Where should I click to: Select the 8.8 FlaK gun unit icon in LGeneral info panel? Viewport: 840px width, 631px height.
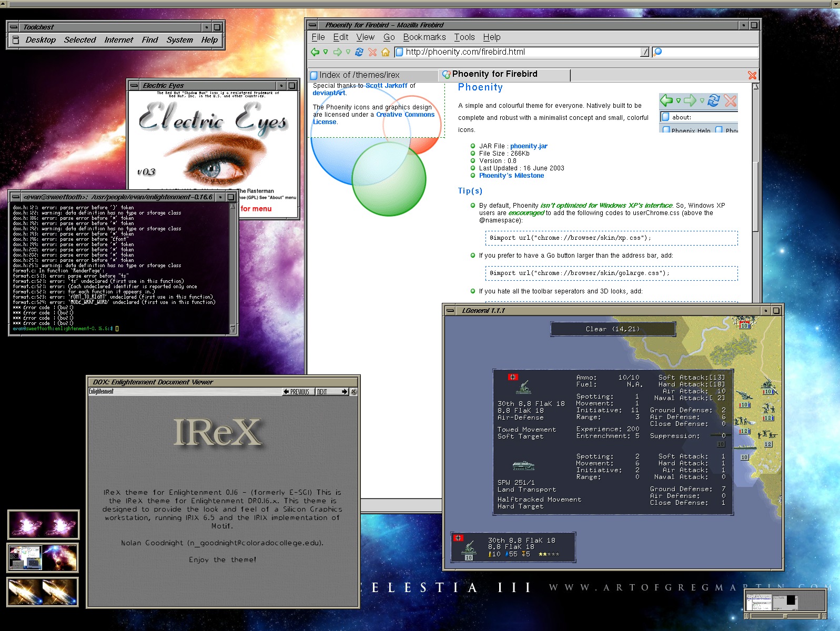click(523, 387)
